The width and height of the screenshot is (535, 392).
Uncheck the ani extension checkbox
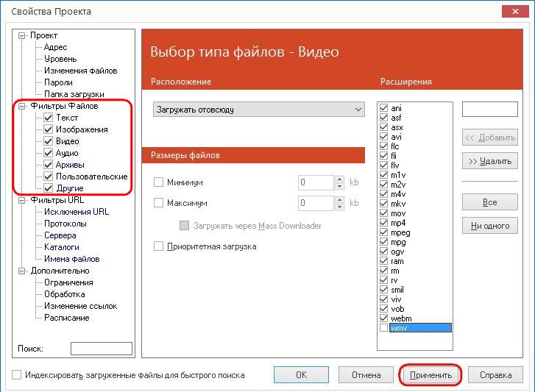[384, 108]
